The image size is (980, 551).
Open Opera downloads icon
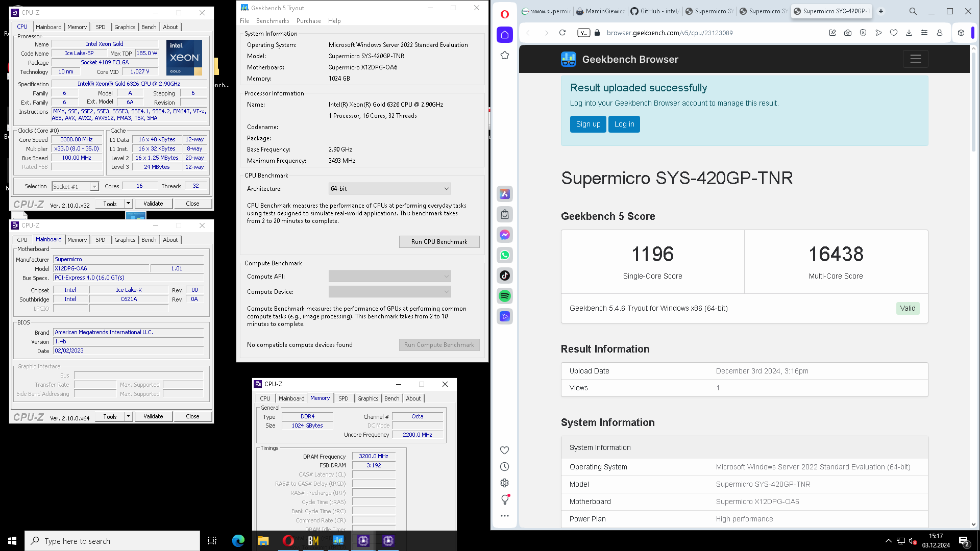tap(909, 33)
